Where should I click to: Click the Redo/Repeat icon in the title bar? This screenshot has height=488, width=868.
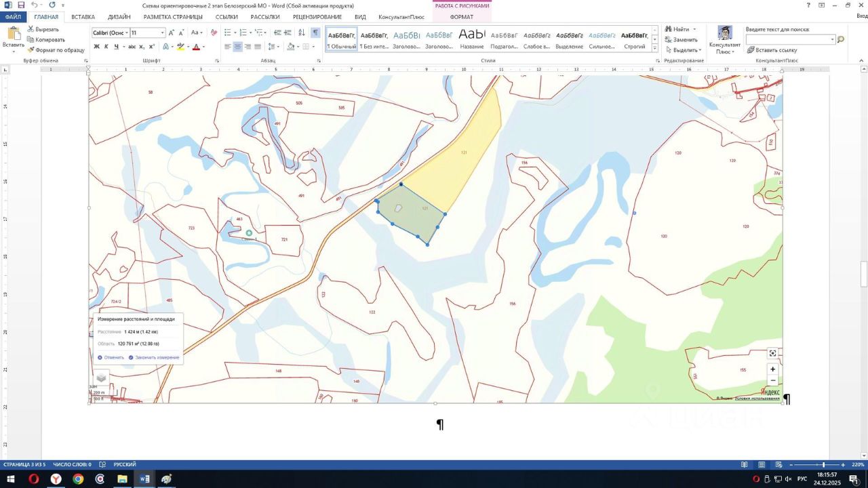[x=52, y=5]
